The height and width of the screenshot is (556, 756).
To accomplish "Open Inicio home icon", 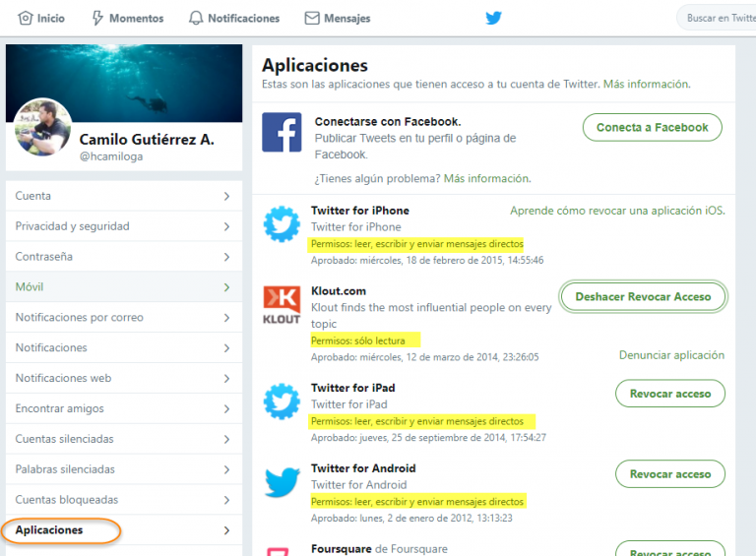I will coord(25,18).
